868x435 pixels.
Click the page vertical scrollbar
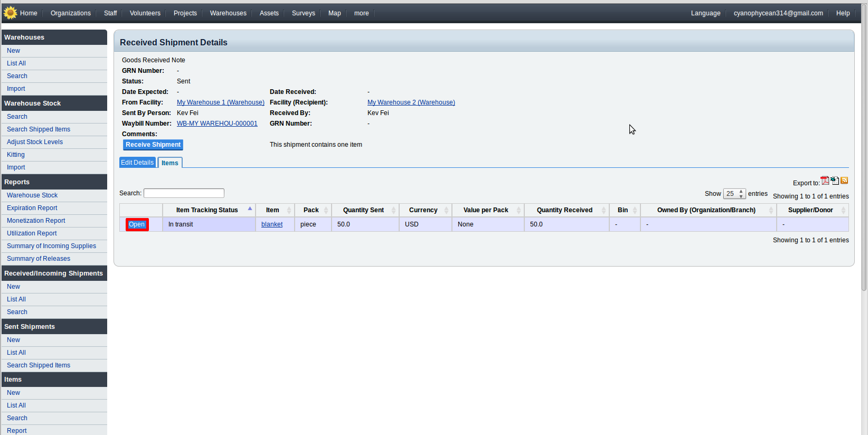(864, 158)
